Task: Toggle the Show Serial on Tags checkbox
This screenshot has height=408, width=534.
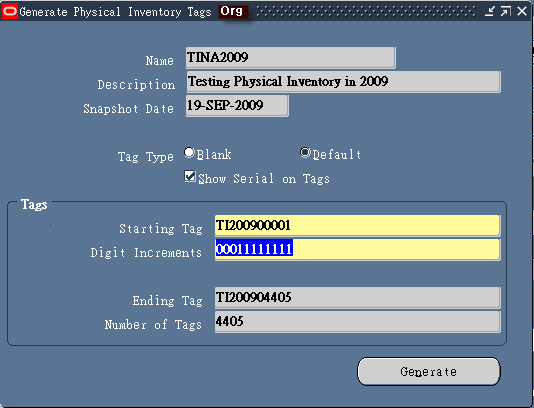Action: point(190,176)
